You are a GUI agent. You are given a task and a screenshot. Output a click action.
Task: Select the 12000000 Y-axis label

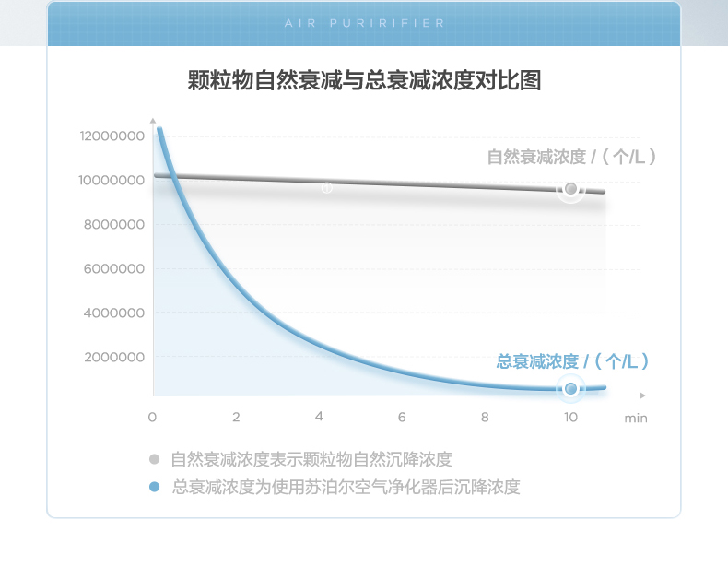112,136
